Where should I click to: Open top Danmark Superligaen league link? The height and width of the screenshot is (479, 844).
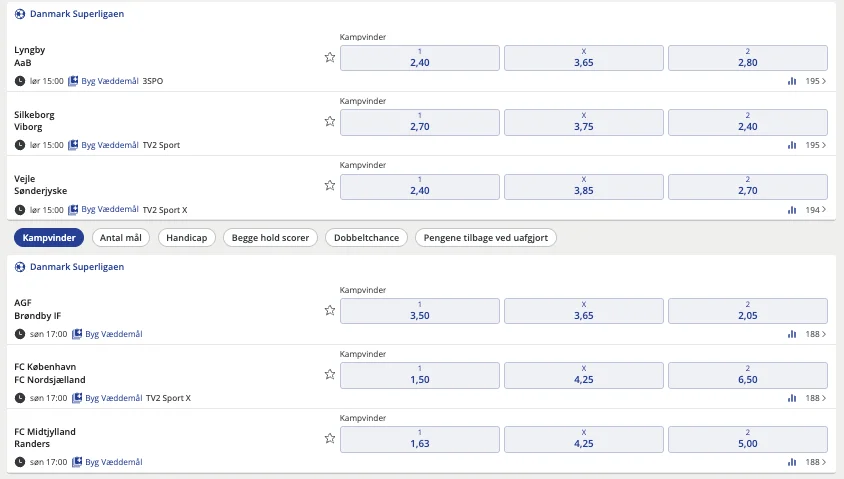pos(77,14)
